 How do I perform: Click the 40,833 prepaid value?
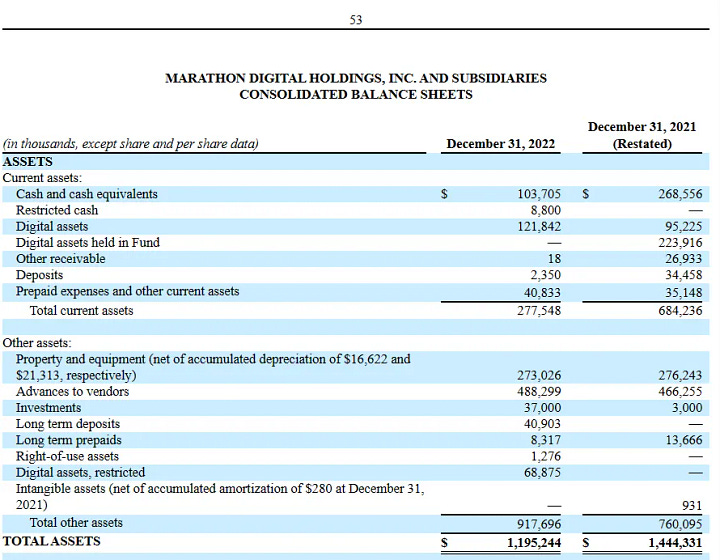(542, 292)
